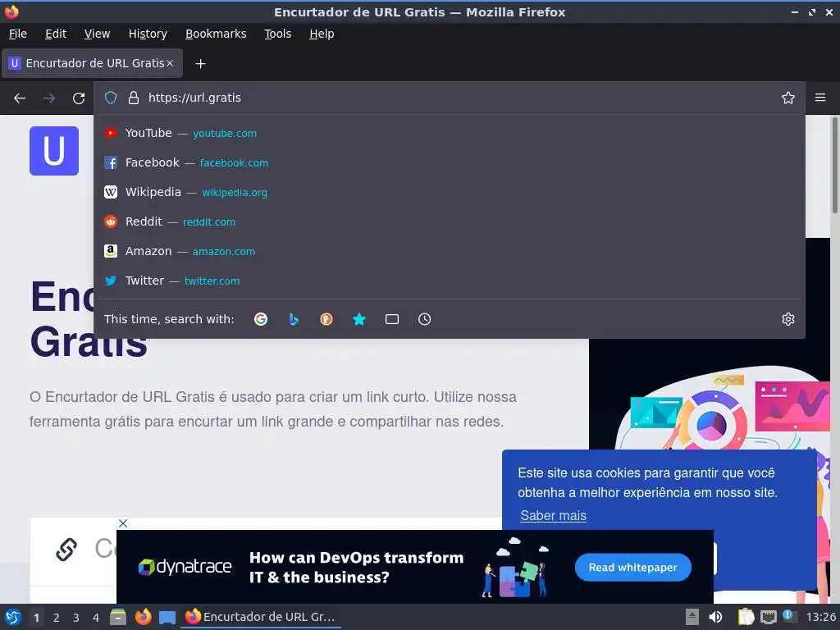Viewport: 840px width, 630px height.
Task: Click the dynatrace logo in ad
Action: 185,567
